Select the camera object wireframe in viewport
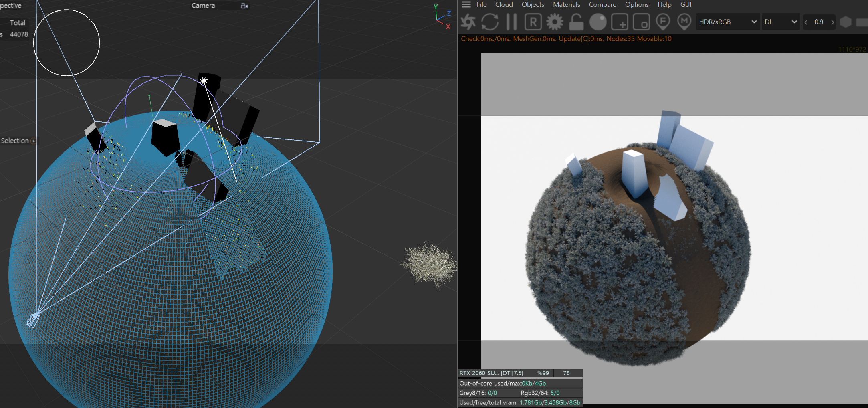 pos(33,320)
